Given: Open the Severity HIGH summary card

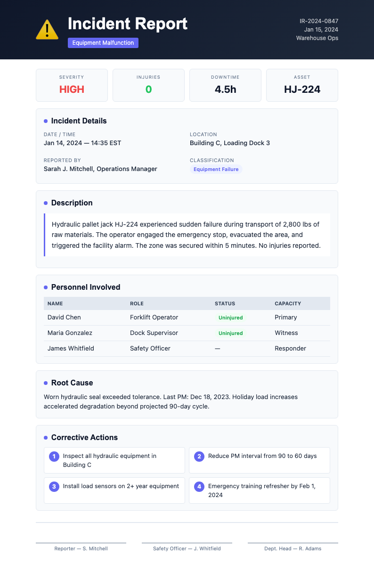Looking at the screenshot, I should (x=72, y=85).
